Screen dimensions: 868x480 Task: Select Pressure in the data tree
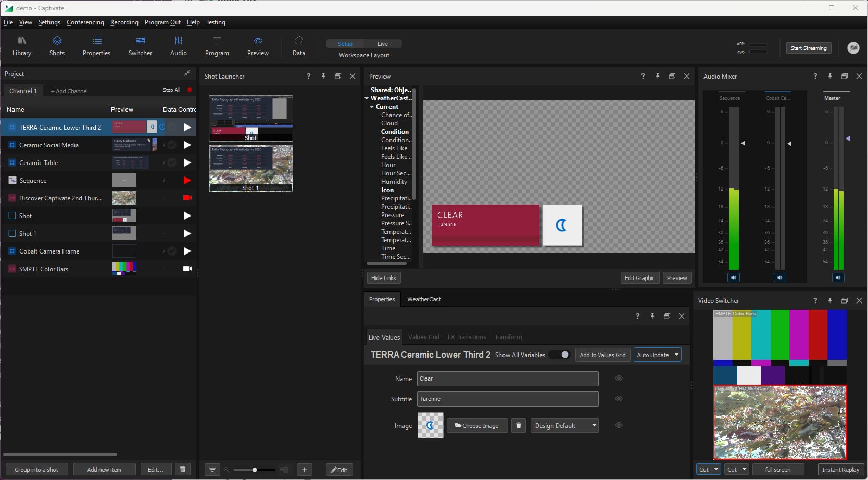[x=393, y=215]
